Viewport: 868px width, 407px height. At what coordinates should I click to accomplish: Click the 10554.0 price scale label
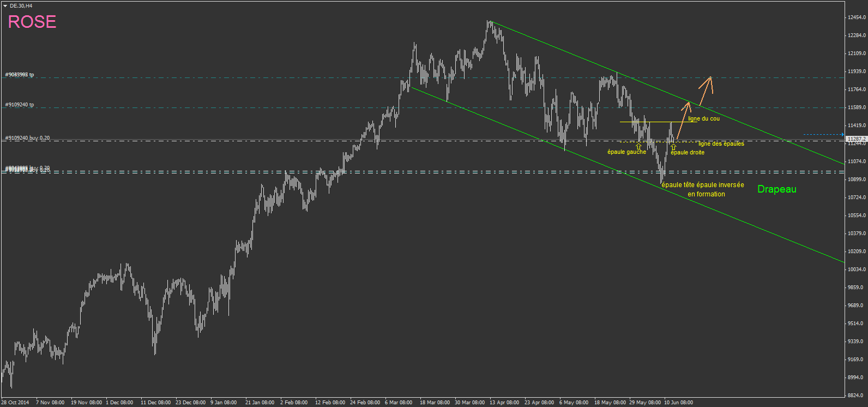coord(857,216)
